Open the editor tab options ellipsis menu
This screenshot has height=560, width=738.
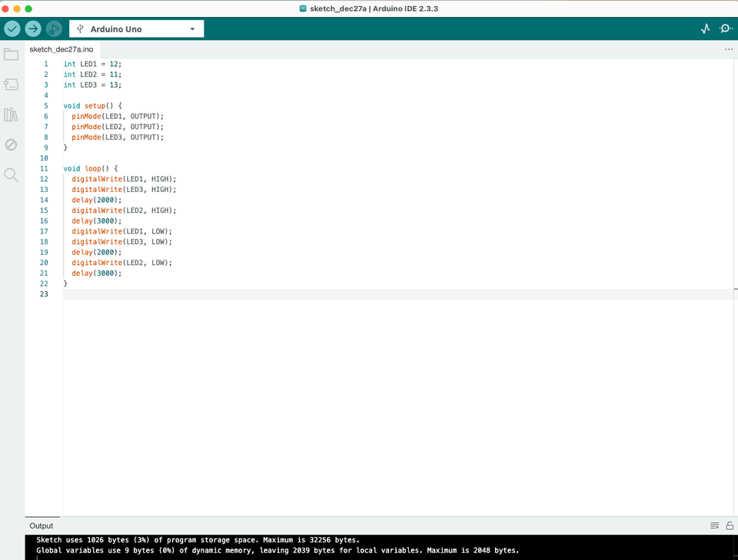[x=729, y=49]
